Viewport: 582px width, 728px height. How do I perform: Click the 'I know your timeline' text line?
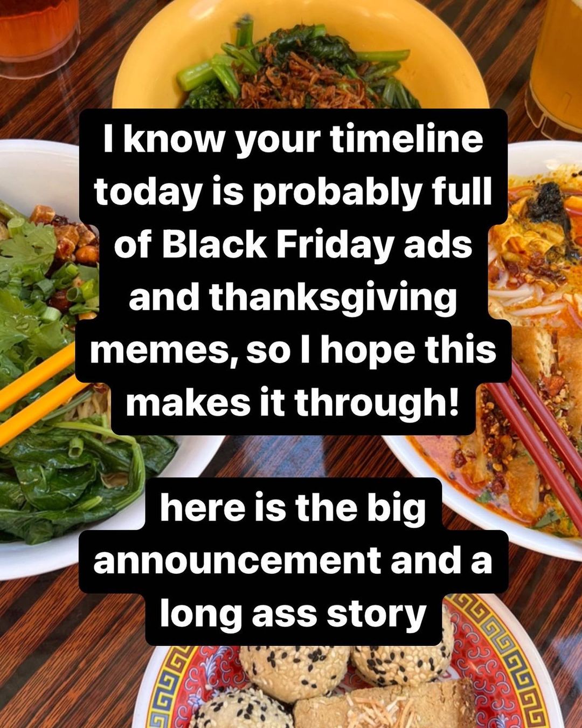click(294, 139)
